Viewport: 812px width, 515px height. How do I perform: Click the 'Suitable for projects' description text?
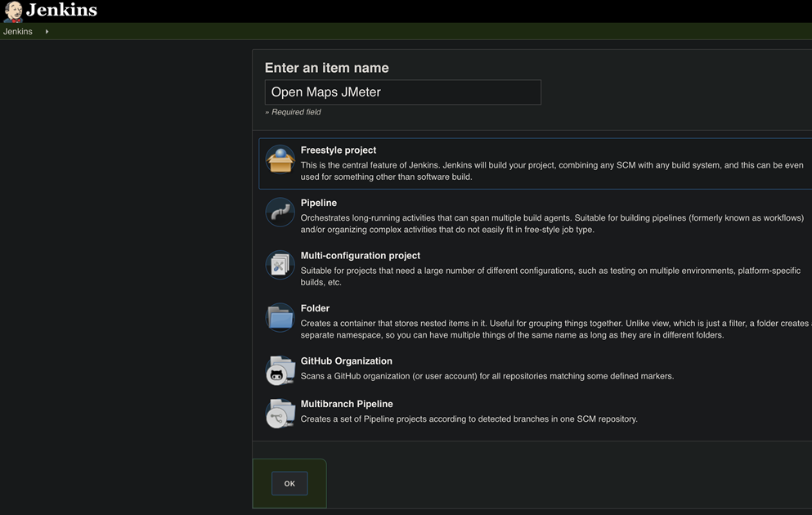(x=550, y=276)
